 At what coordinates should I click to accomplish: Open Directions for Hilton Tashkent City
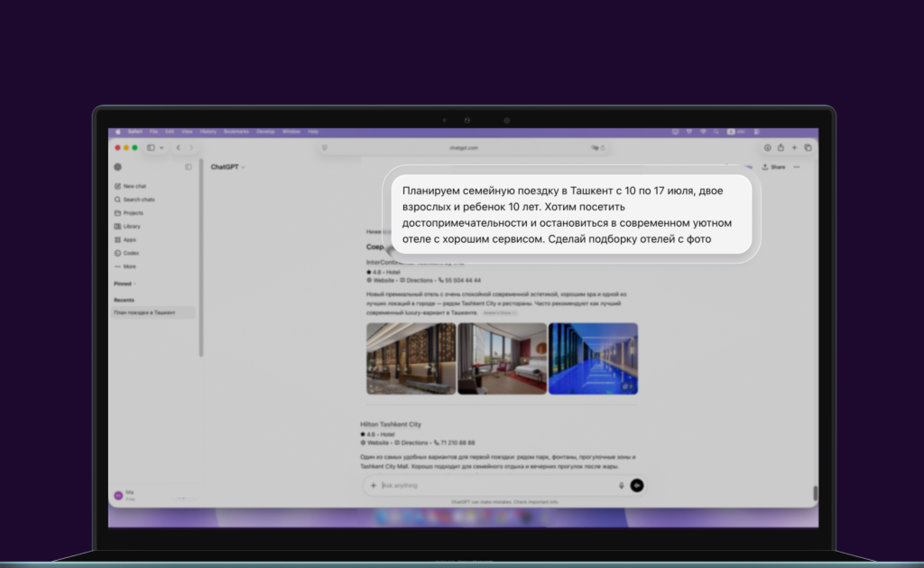pos(411,442)
